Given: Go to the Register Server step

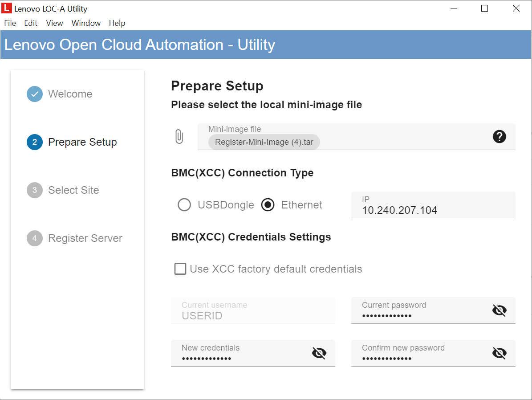Looking at the screenshot, I should [85, 238].
